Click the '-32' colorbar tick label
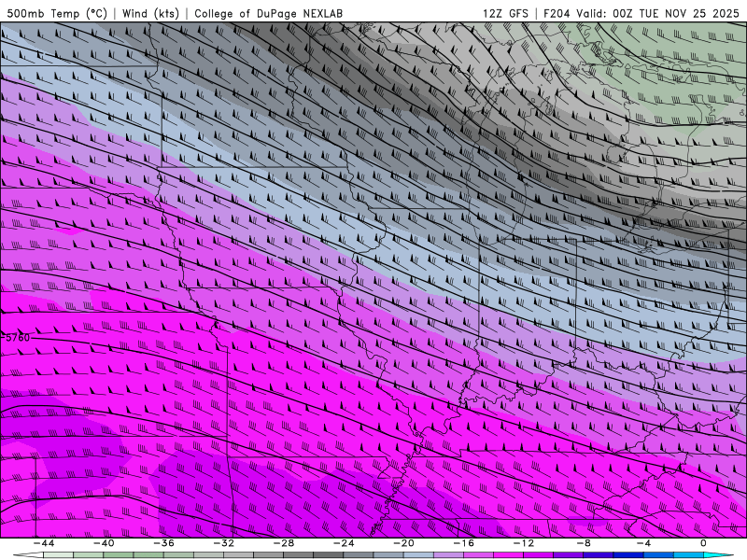Viewport: 747px width, 560px height. (x=223, y=543)
